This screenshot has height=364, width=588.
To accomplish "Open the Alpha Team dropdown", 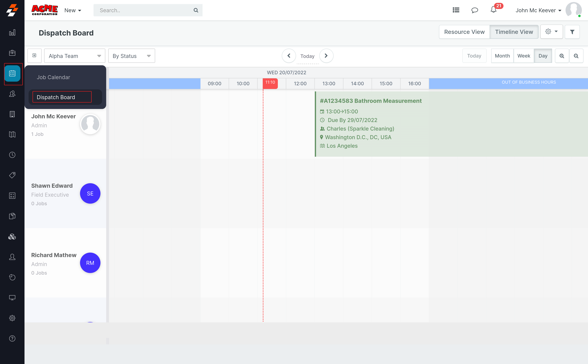I will [75, 56].
